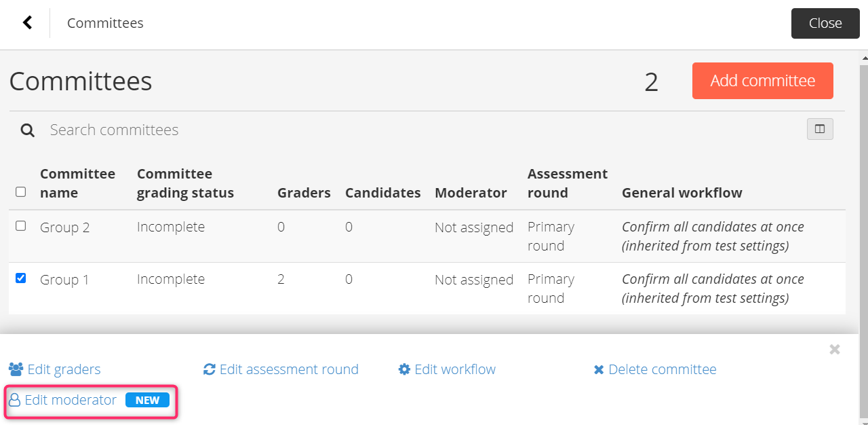
Task: Click the Edit graders people icon
Action: (x=16, y=369)
